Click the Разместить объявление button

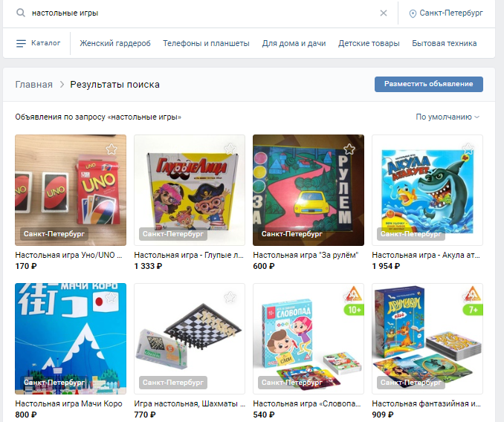click(428, 84)
